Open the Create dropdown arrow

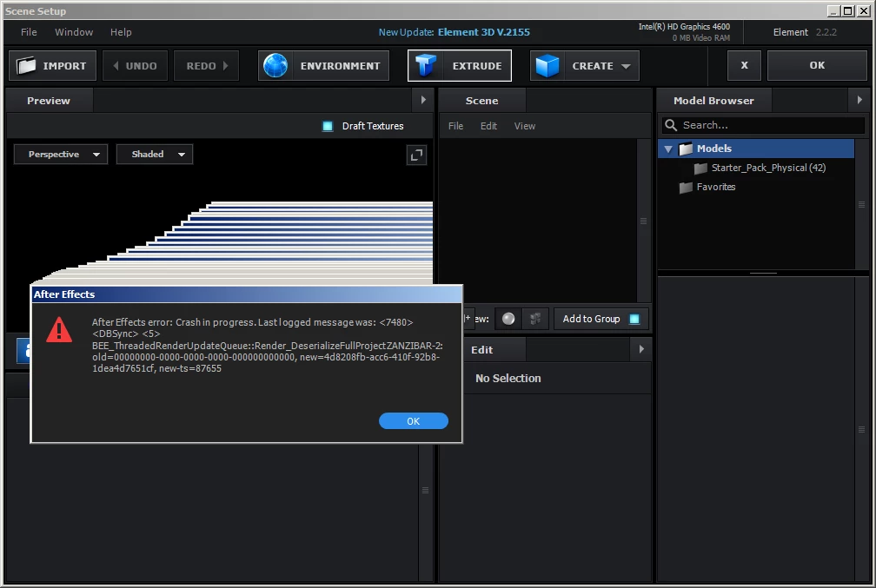pyautogui.click(x=626, y=67)
